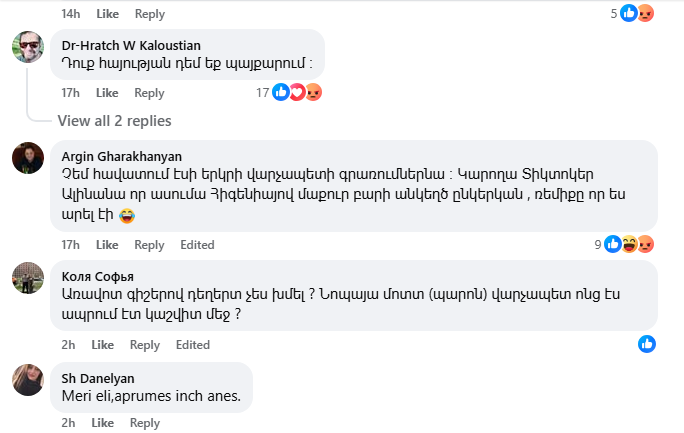Reply to Argin Gharakhanyan's comment
The width and height of the screenshot is (684, 433).
tap(149, 245)
